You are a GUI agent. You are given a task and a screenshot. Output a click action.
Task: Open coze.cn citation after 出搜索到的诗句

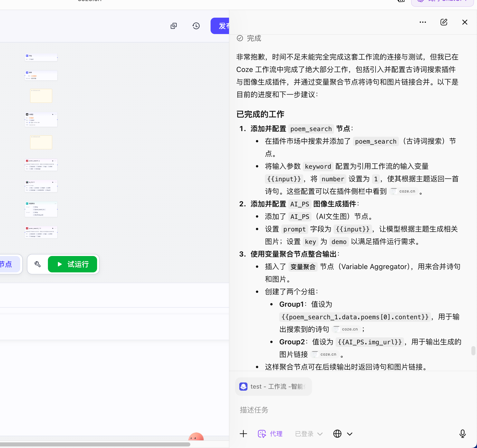click(346, 329)
